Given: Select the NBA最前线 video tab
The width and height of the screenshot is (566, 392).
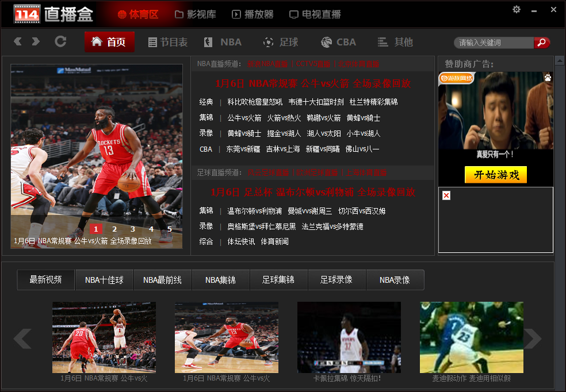Looking at the screenshot, I should coord(162,280).
